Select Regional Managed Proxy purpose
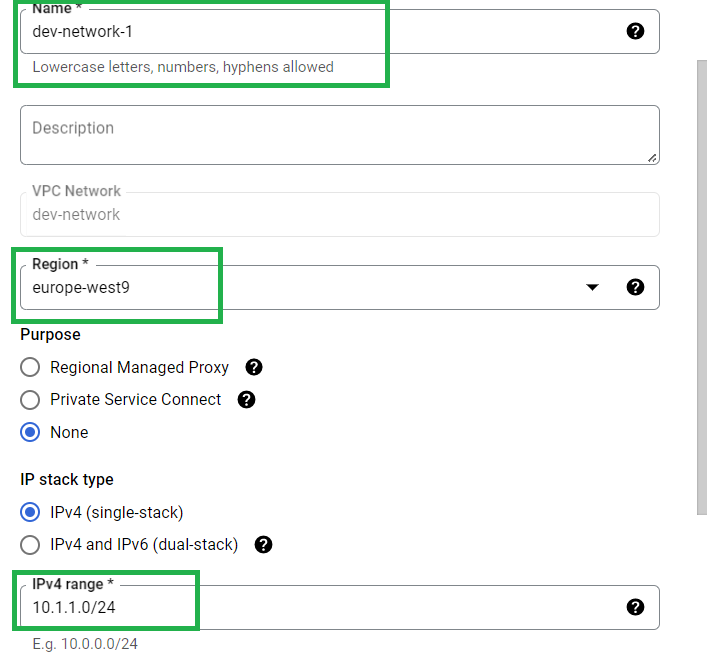The image size is (707, 665). [x=30, y=367]
